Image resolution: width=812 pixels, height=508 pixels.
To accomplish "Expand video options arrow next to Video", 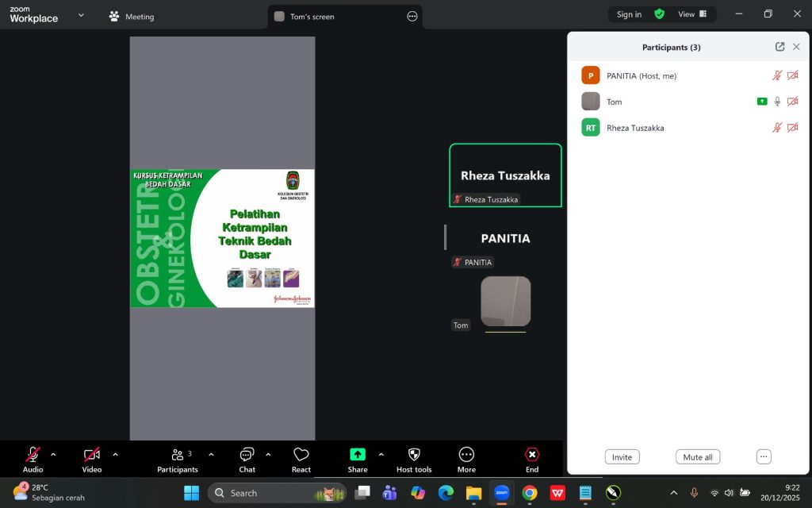I will tap(115, 455).
